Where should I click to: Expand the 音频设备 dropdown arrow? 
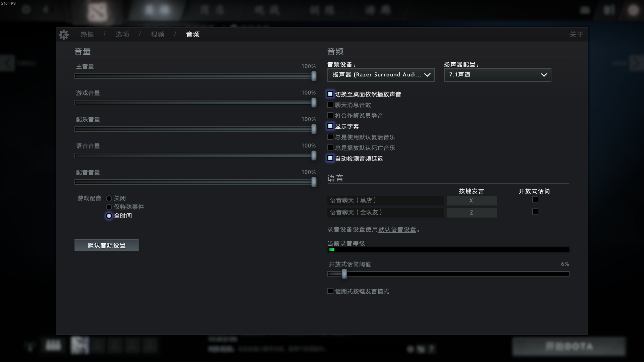pos(427,75)
